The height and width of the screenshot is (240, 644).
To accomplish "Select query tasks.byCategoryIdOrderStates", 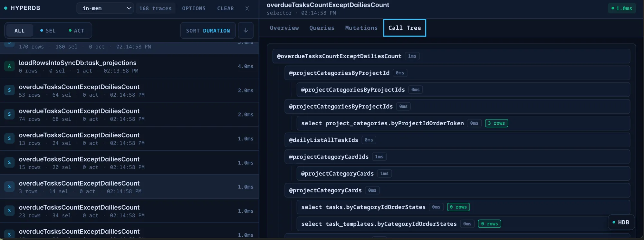I will 463,207.
